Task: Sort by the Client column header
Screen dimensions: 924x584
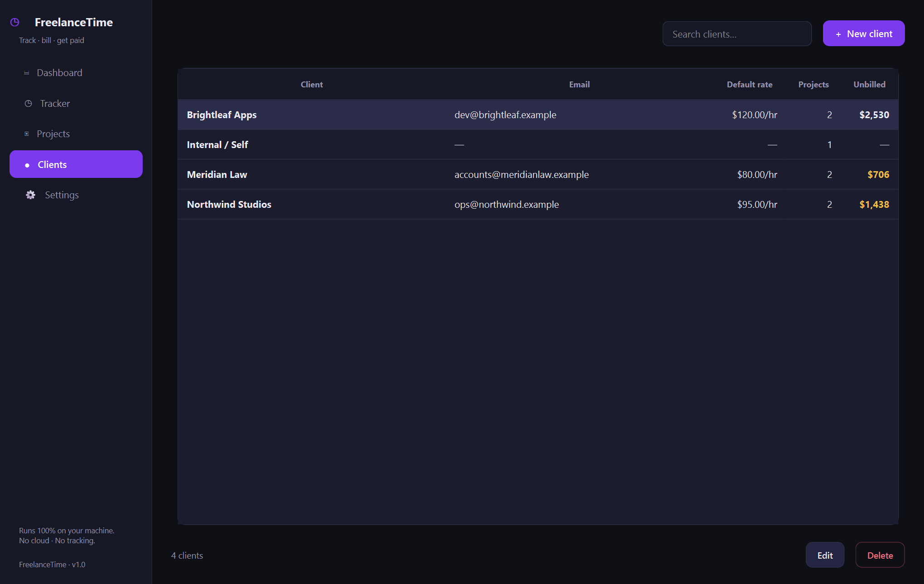Action: point(312,85)
